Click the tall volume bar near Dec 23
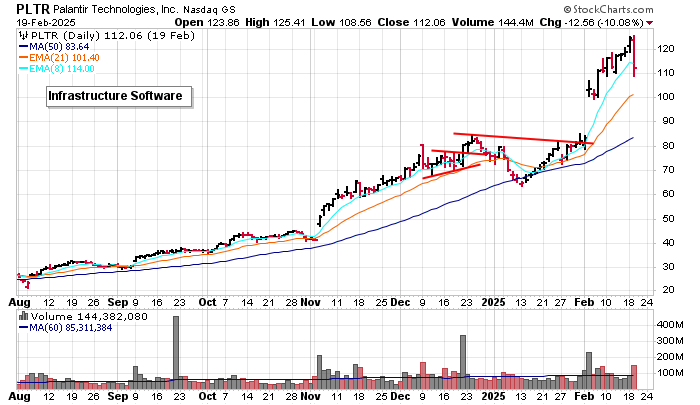Screen dimensions: 700x405 pos(463,362)
